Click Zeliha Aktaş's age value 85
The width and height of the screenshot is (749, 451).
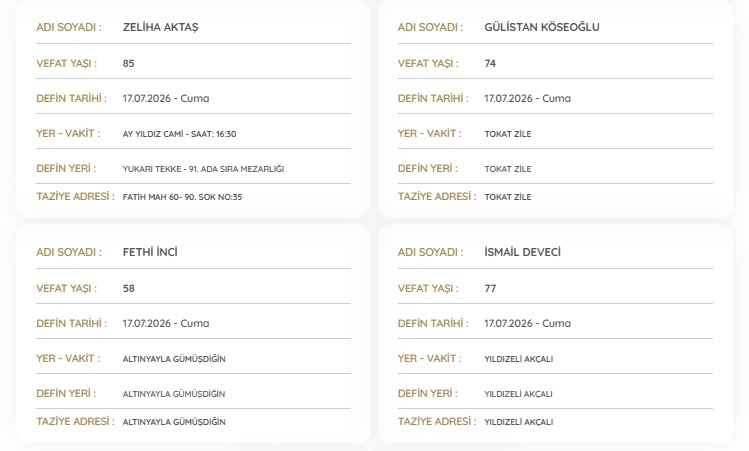[128, 64]
